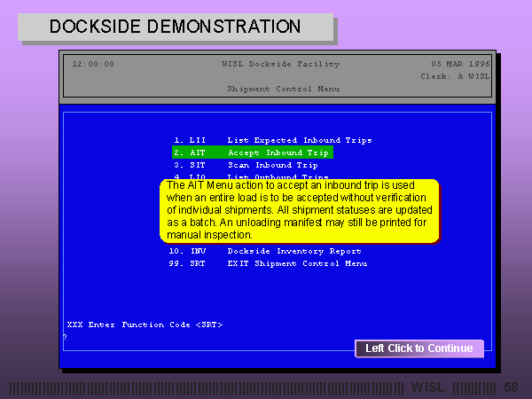Click the Left Click to Continue button
The width and height of the screenshot is (532, 399).
[419, 348]
